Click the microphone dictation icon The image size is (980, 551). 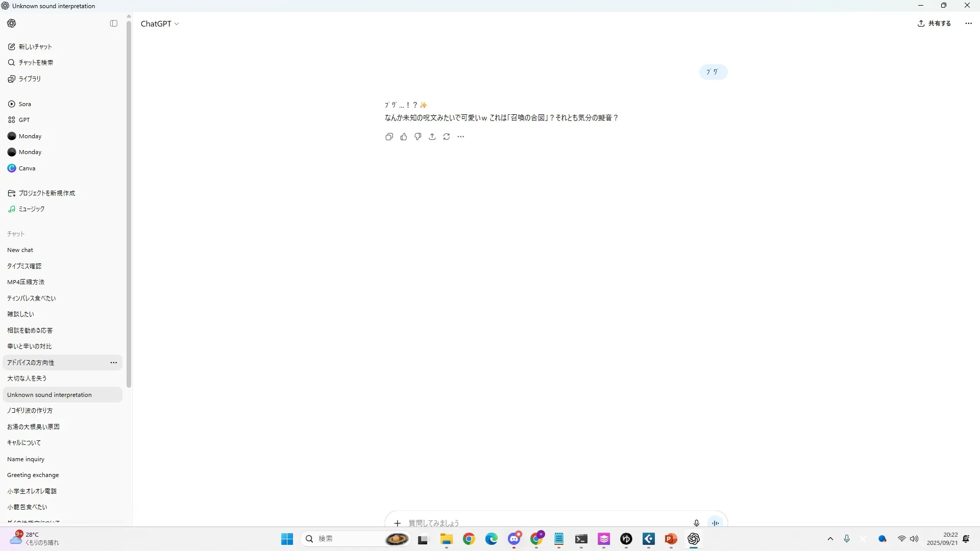pyautogui.click(x=696, y=523)
